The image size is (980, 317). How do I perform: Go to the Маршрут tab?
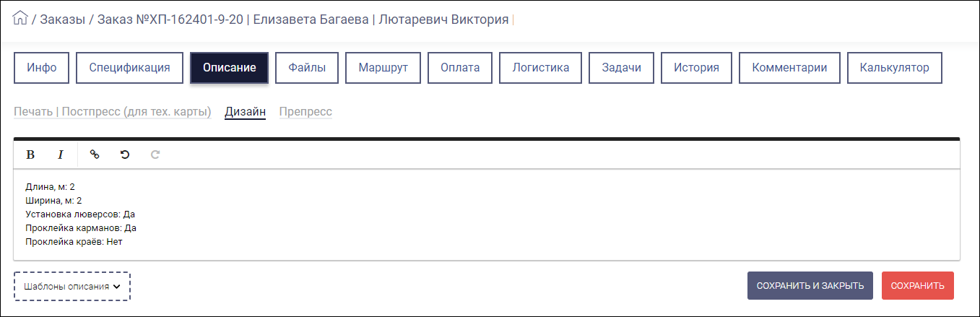click(383, 68)
